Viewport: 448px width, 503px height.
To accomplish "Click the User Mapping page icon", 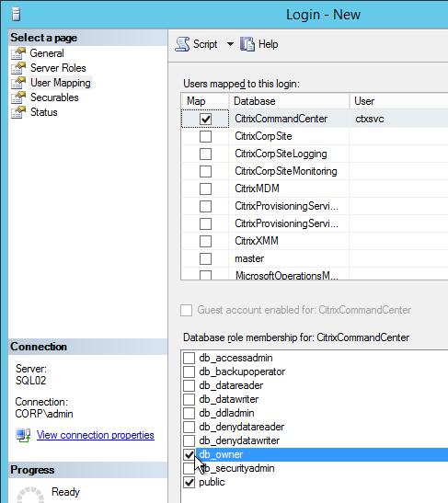I will pos(18,83).
